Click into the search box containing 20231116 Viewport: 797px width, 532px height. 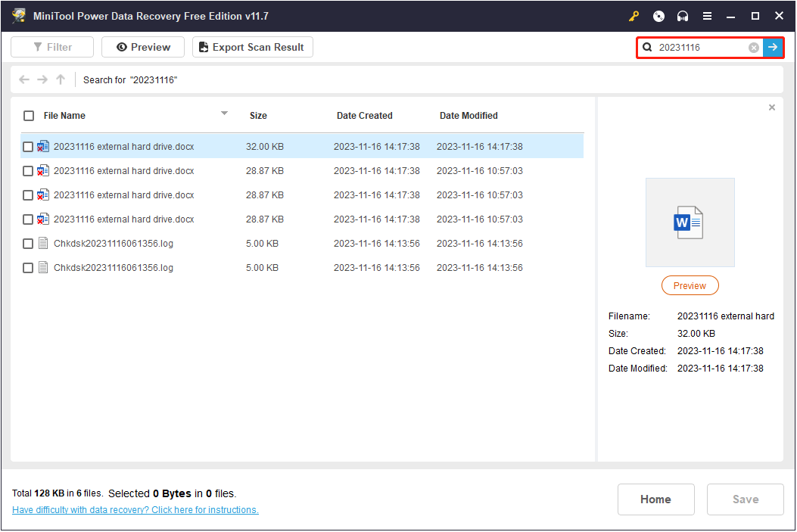(x=702, y=47)
